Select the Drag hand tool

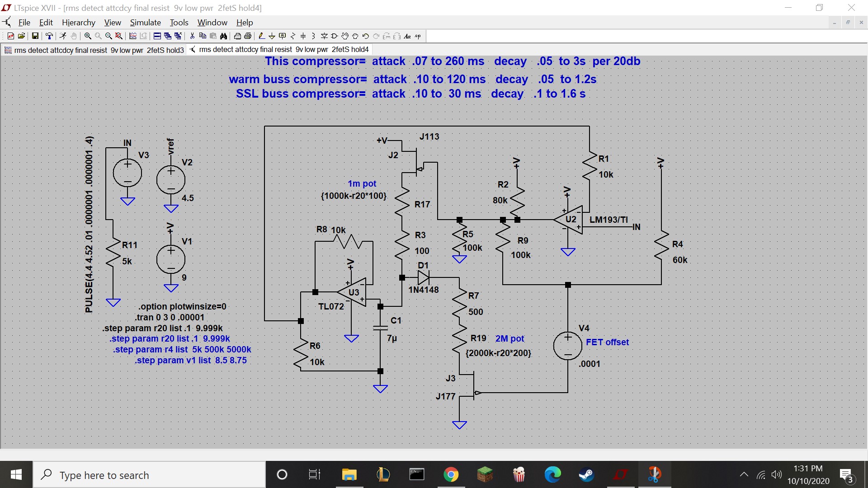[x=355, y=36]
